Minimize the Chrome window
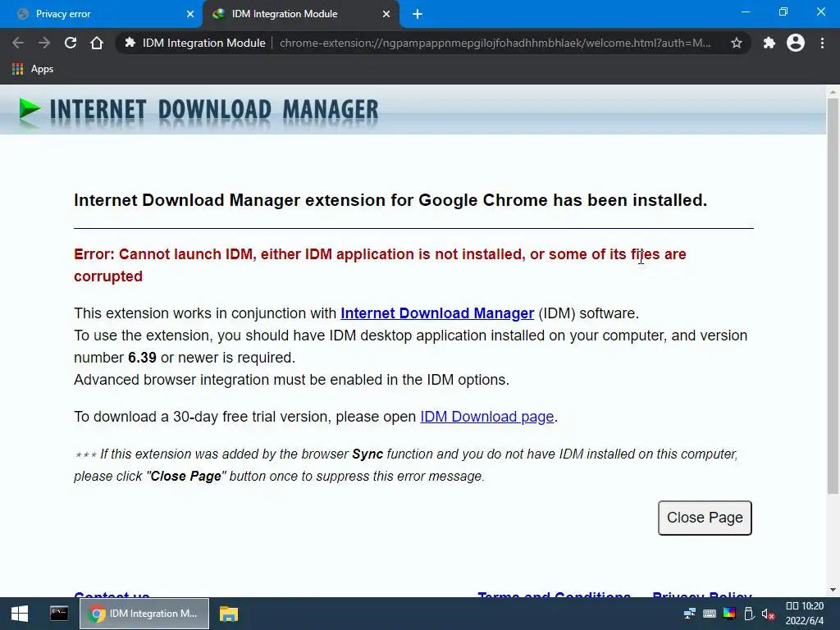This screenshot has width=840, height=630. (x=746, y=11)
